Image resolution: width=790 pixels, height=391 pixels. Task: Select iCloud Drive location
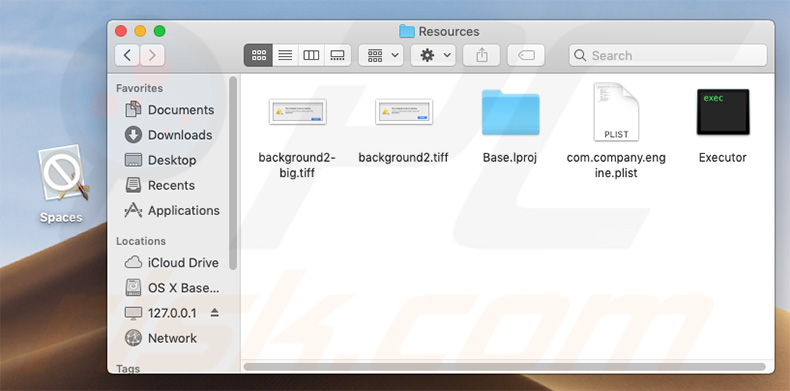171,263
